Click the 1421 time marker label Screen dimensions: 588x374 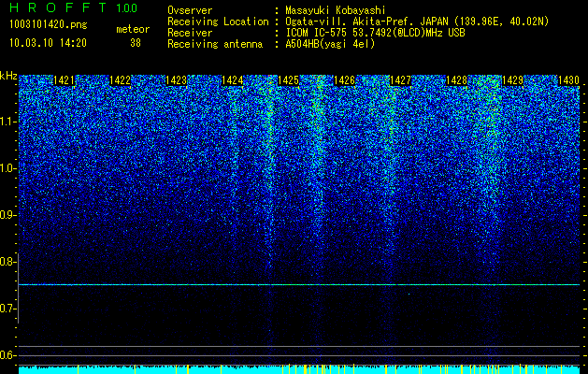64,80
